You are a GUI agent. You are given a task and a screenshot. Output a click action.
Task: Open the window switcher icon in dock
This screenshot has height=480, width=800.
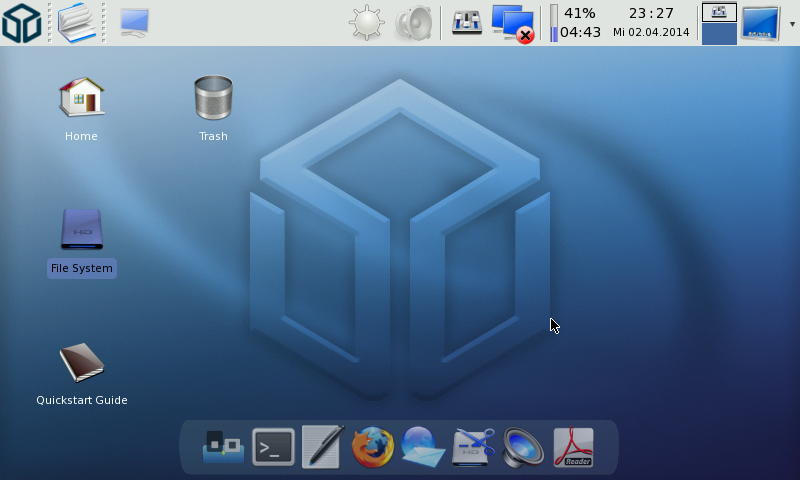click(x=223, y=447)
